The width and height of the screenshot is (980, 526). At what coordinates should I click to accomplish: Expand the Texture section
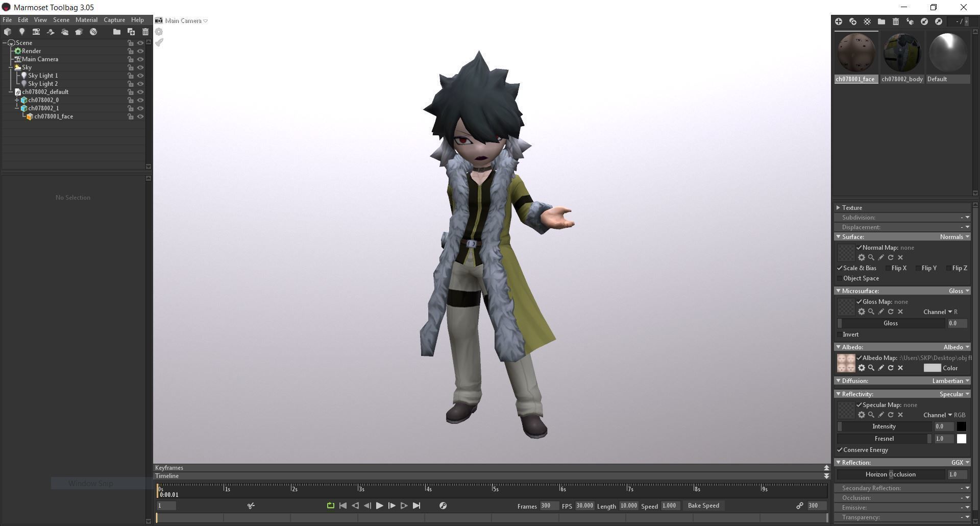click(838, 208)
